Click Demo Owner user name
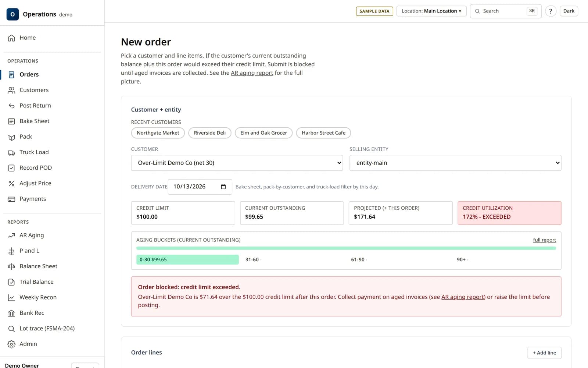This screenshot has width=588, height=368. (22, 365)
